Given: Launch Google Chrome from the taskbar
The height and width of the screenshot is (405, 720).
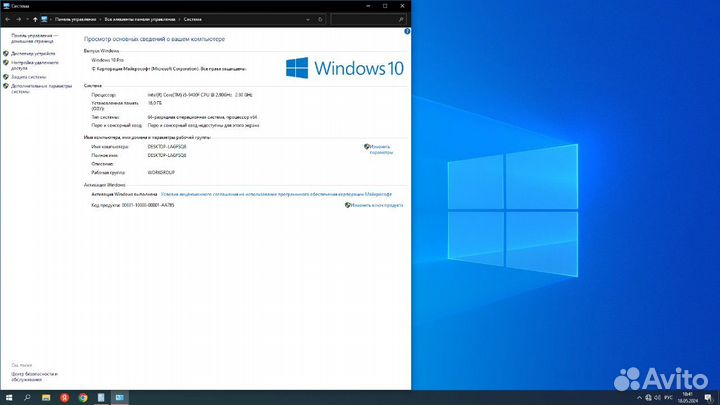Looking at the screenshot, I should pyautogui.click(x=83, y=398).
